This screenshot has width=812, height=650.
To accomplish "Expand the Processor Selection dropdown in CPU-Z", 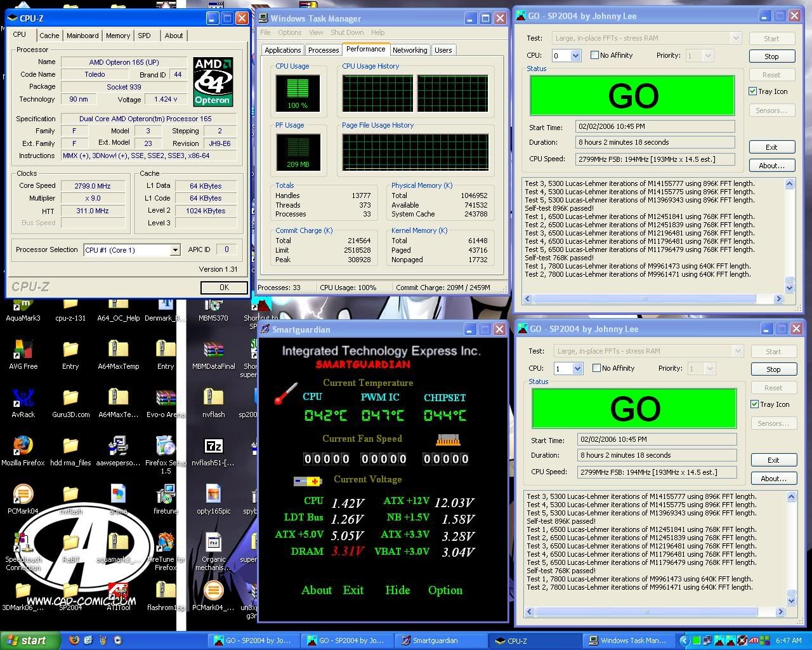I will 175,250.
